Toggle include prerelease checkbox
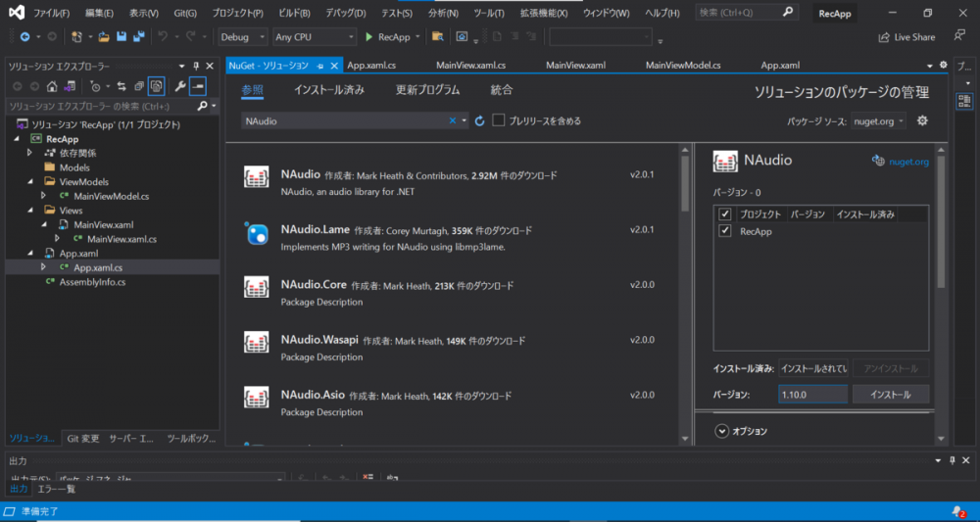This screenshot has height=522, width=980. pyautogui.click(x=498, y=120)
